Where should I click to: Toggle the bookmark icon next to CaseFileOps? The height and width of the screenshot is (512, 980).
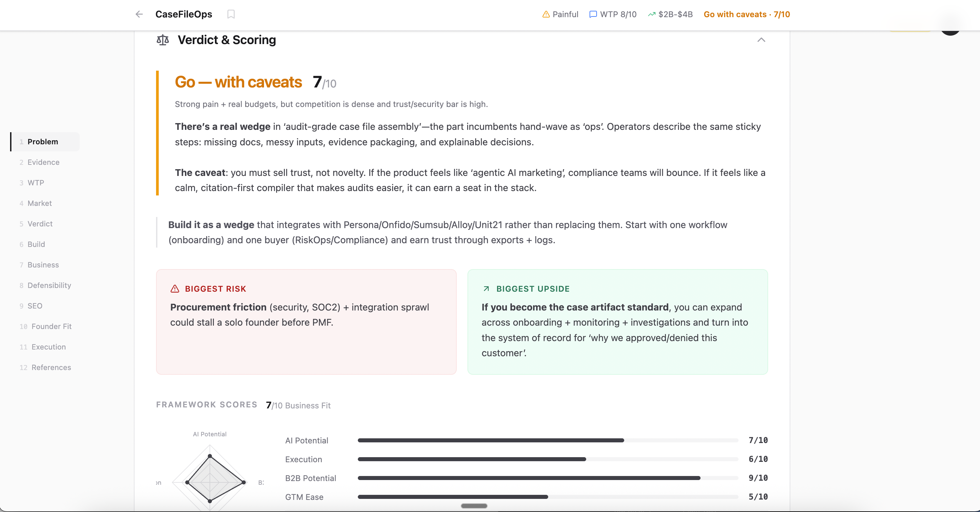231,14
